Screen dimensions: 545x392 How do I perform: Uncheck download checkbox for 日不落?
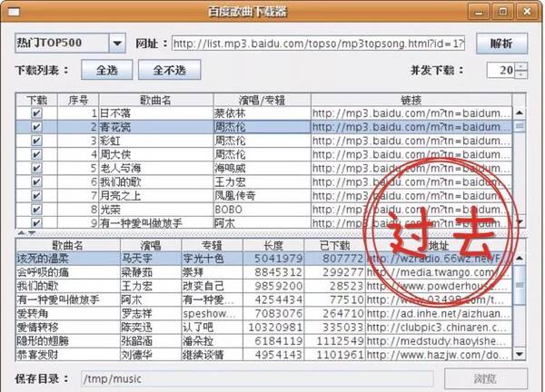tap(36, 113)
